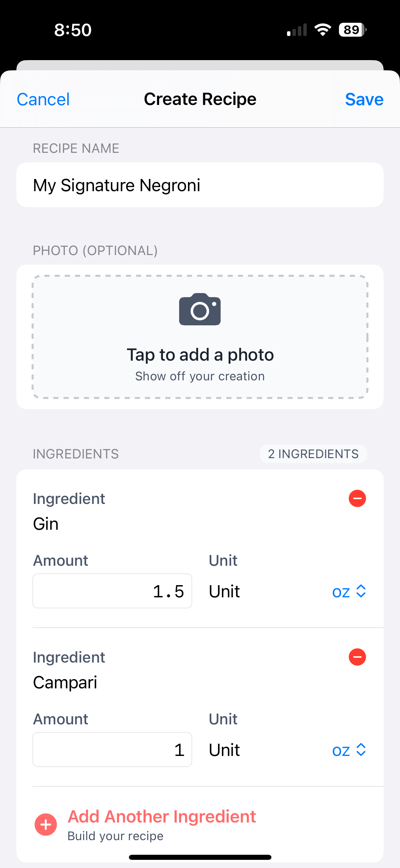
Task: Tap the battery level indicator
Action: coord(352,30)
